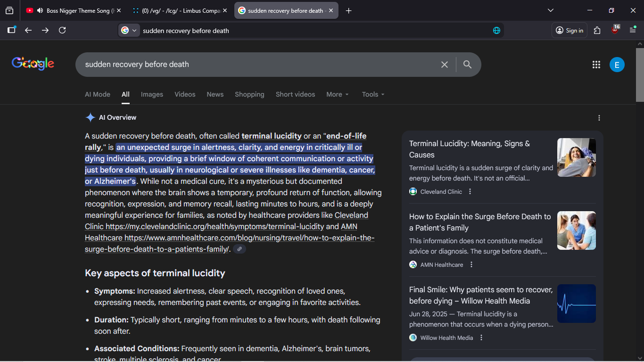The image size is (644, 362).
Task: Click the AMN Healthcare card thumbnail image
Action: [577, 230]
